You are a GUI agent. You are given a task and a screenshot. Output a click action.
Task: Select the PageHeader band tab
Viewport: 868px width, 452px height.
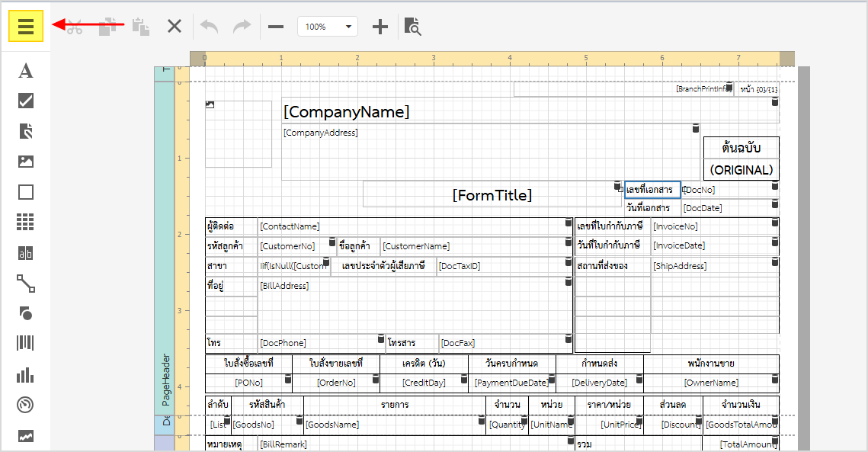coord(165,377)
